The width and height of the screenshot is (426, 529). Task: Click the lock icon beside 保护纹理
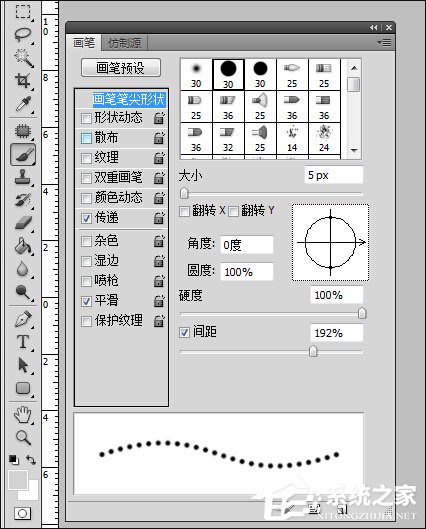pyautogui.click(x=159, y=321)
